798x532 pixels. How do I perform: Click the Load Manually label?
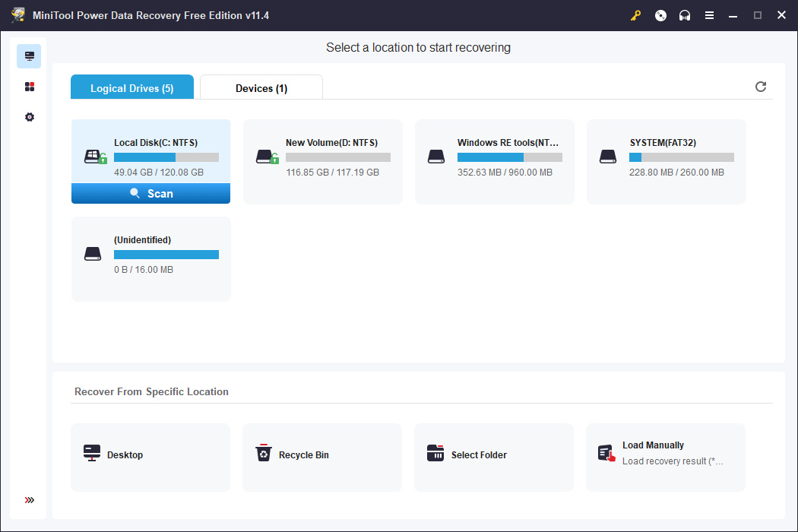(x=653, y=445)
